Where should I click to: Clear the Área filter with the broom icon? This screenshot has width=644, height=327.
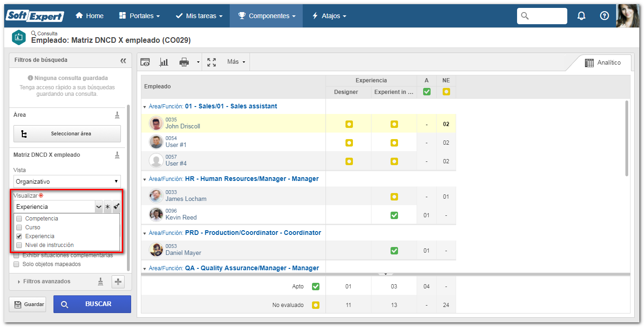coord(117,115)
